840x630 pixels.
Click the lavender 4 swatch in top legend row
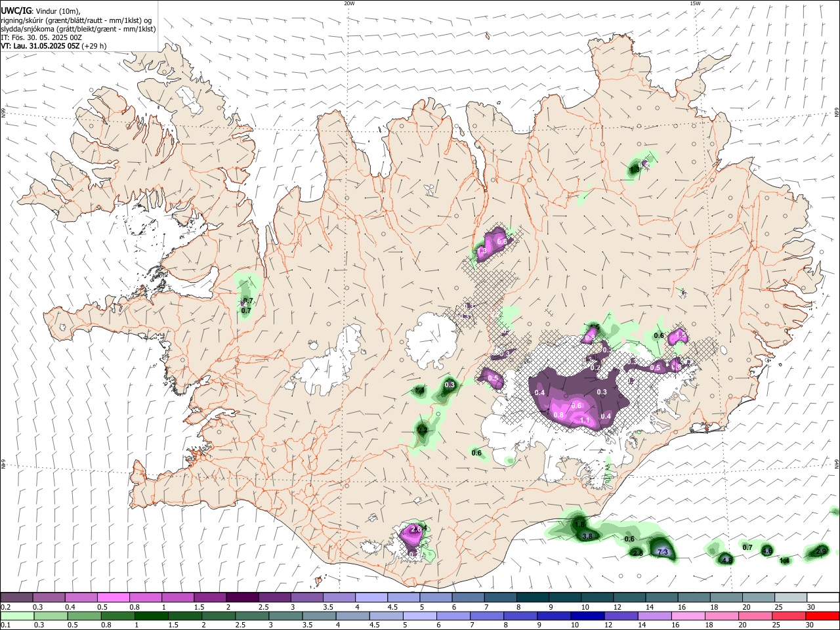(370, 597)
